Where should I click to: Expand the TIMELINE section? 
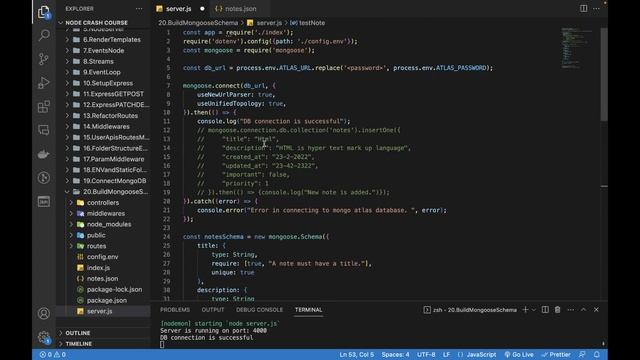coord(104,344)
